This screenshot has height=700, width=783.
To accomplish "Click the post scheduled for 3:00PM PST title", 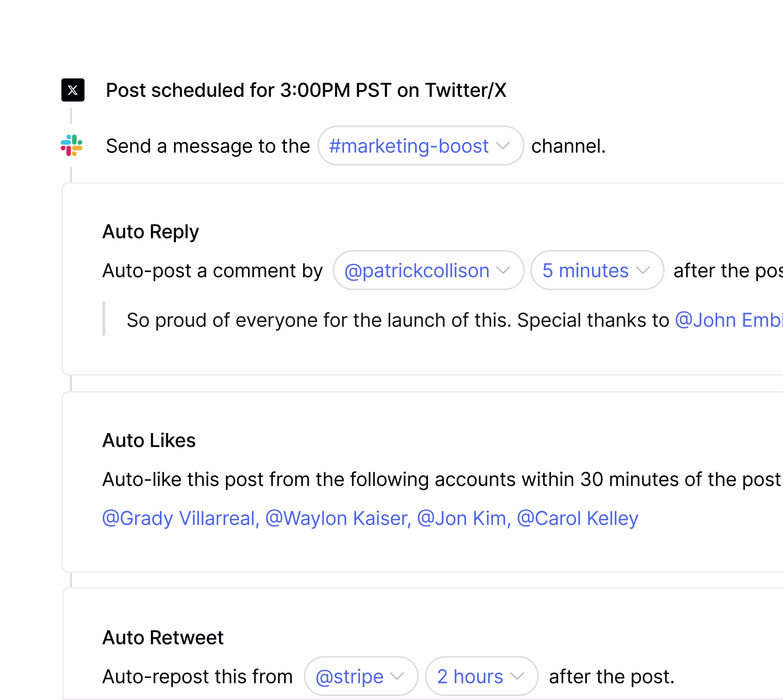I will 306,90.
